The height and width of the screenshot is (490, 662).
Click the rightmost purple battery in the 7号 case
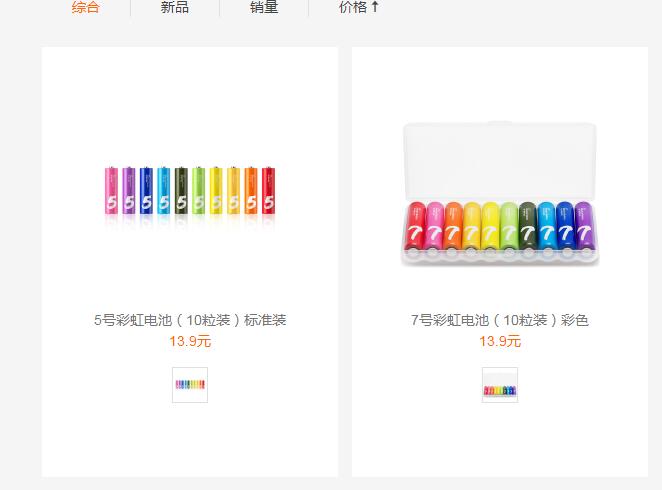[582, 228]
